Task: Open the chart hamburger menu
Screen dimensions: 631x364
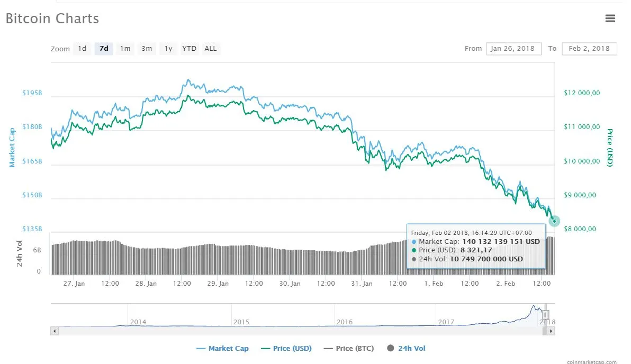Action: tap(610, 18)
